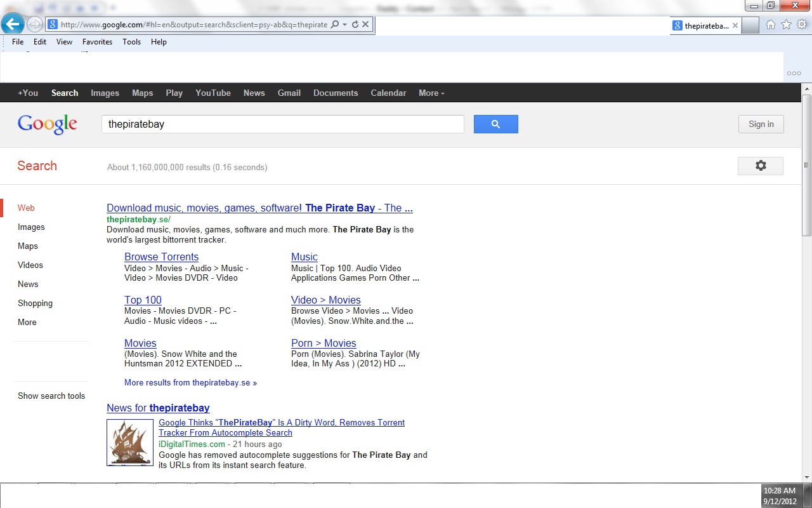Open Images in the black Google bar
This screenshot has width=812, height=508.
(x=105, y=93)
